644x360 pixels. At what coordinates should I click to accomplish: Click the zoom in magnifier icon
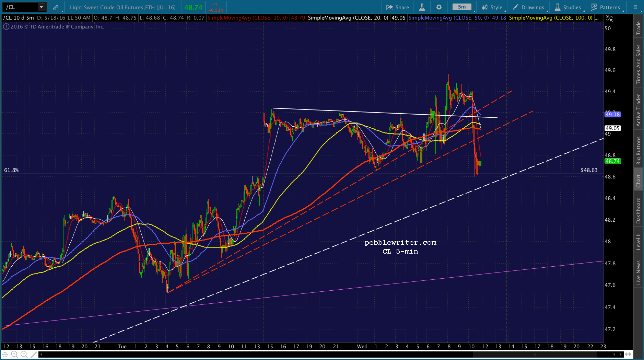[14, 355]
